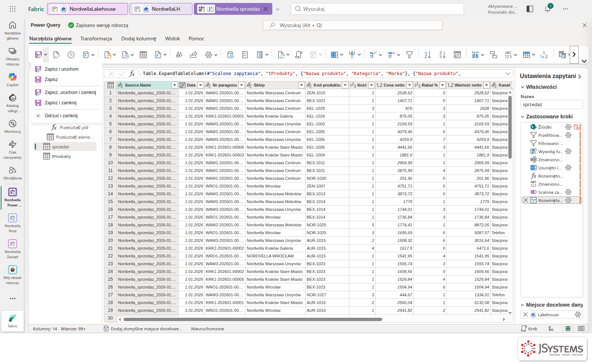Open Monitoruj in the left navigation
Screen dimensions: 592x364
tap(13, 127)
